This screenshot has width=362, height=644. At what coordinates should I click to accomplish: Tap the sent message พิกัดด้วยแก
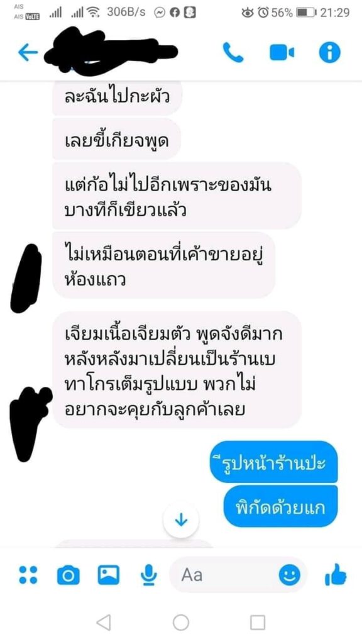(x=280, y=506)
